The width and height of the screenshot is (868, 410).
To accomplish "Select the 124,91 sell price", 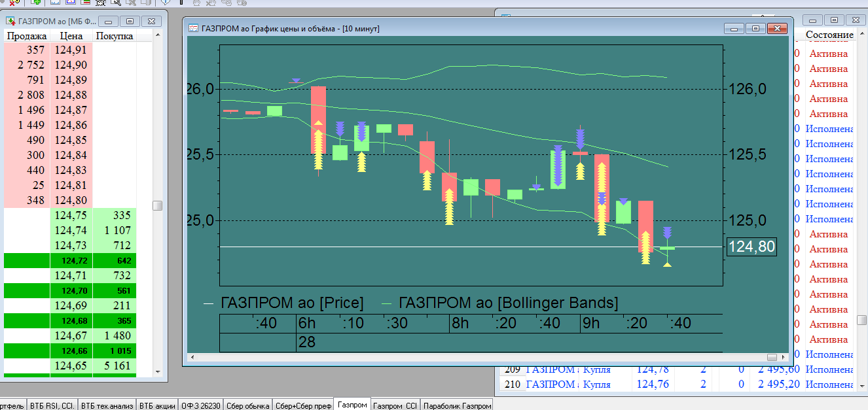I will (x=71, y=50).
